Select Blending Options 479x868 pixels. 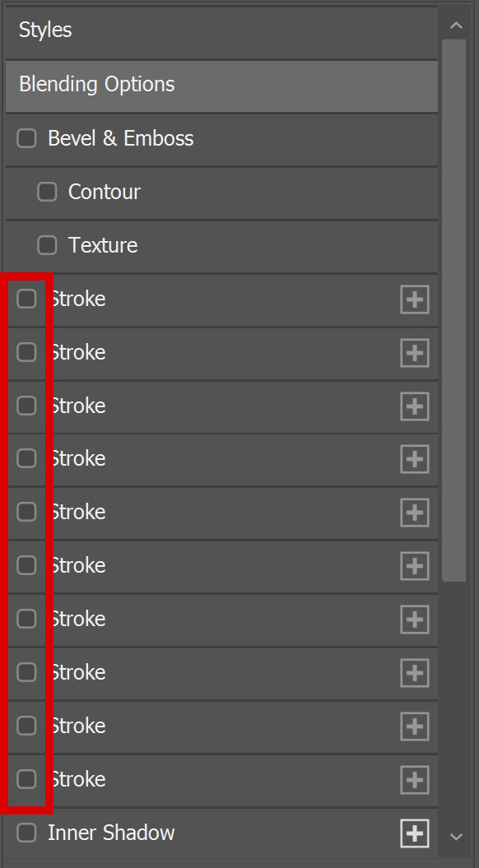(x=96, y=84)
